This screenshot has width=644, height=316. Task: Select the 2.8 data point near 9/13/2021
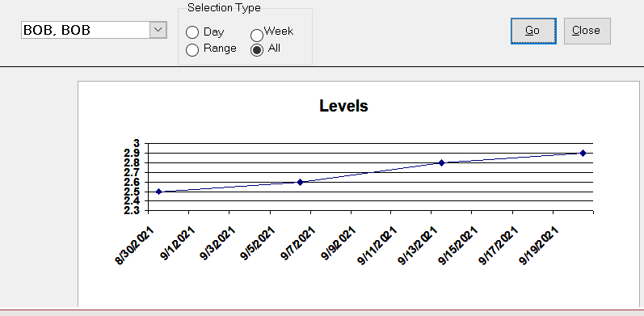tap(441, 162)
